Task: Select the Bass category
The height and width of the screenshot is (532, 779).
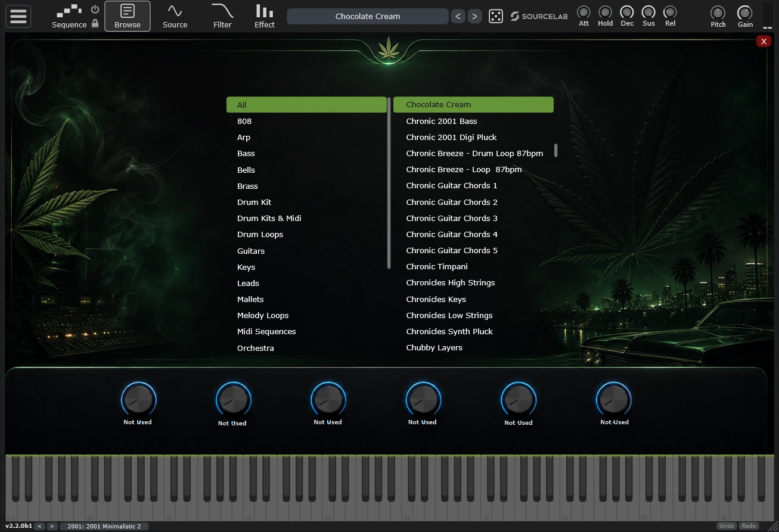Action: (x=306, y=153)
